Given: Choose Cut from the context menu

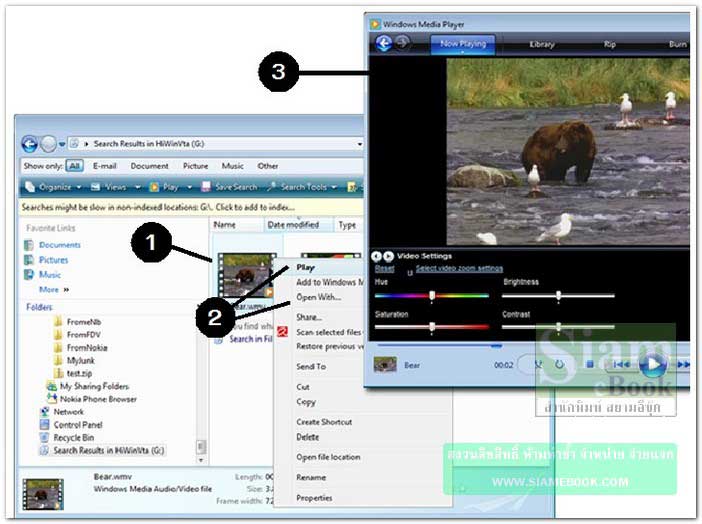Looking at the screenshot, I should [303, 387].
